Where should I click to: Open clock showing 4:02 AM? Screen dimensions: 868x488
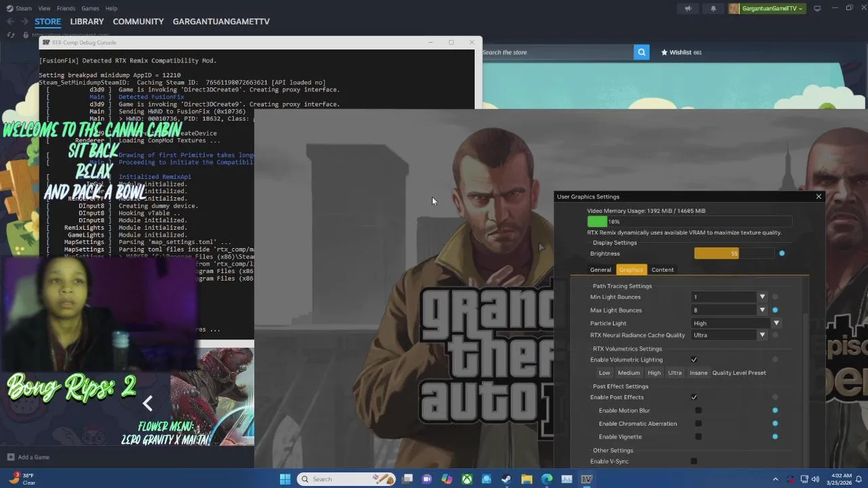click(x=837, y=479)
